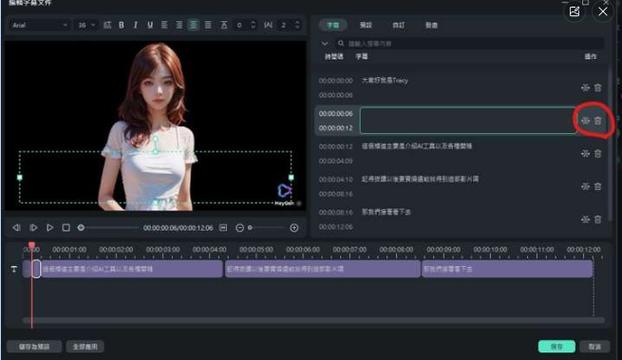Viewport: 622px width, 360px height.
Task: Zoom out timeline with minus icon
Action: [x=240, y=228]
